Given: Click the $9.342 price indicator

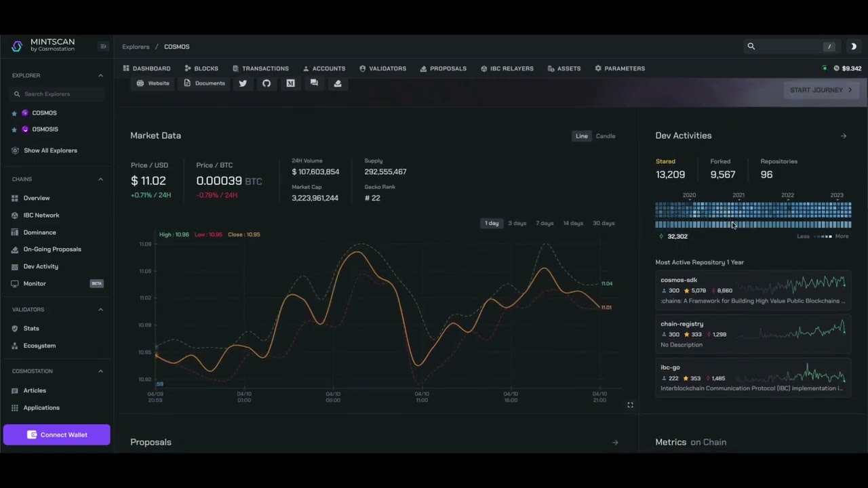Looking at the screenshot, I should click(x=847, y=68).
